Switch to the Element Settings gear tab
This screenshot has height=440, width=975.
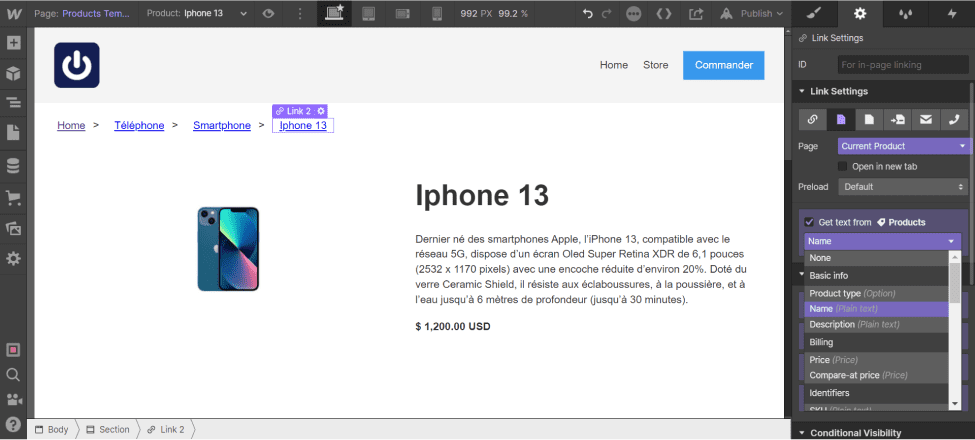click(860, 13)
